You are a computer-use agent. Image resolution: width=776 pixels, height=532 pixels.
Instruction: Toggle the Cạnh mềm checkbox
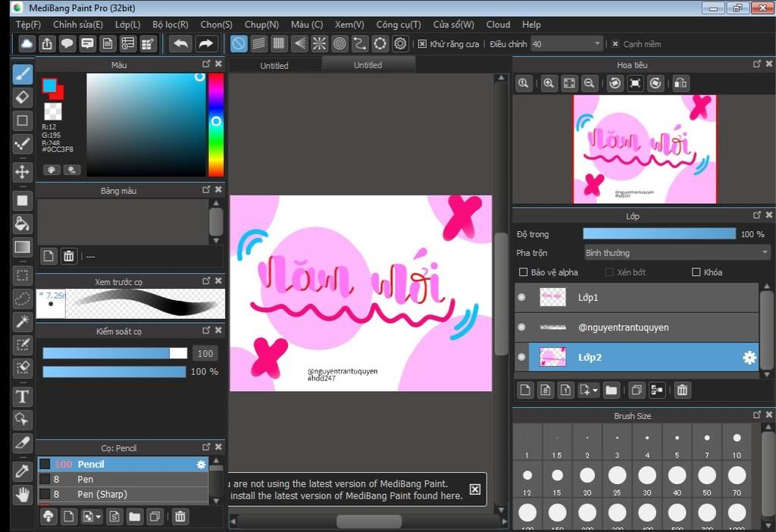615,44
